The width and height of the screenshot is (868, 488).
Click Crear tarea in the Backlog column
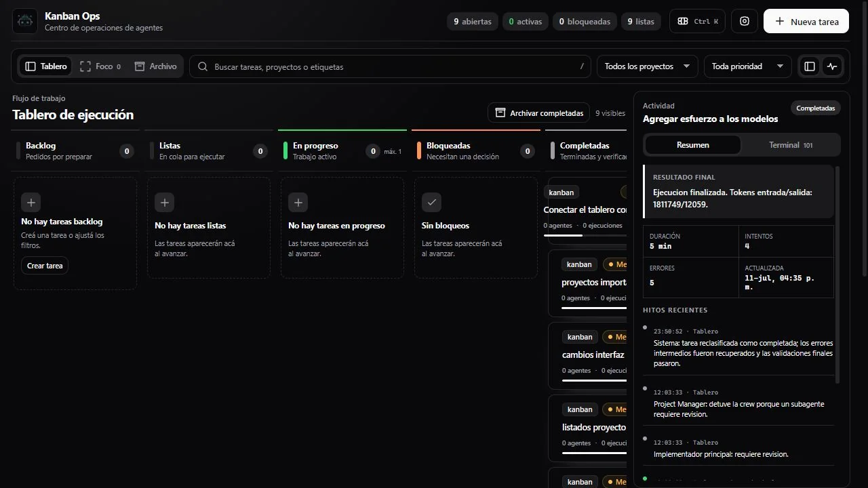point(45,266)
